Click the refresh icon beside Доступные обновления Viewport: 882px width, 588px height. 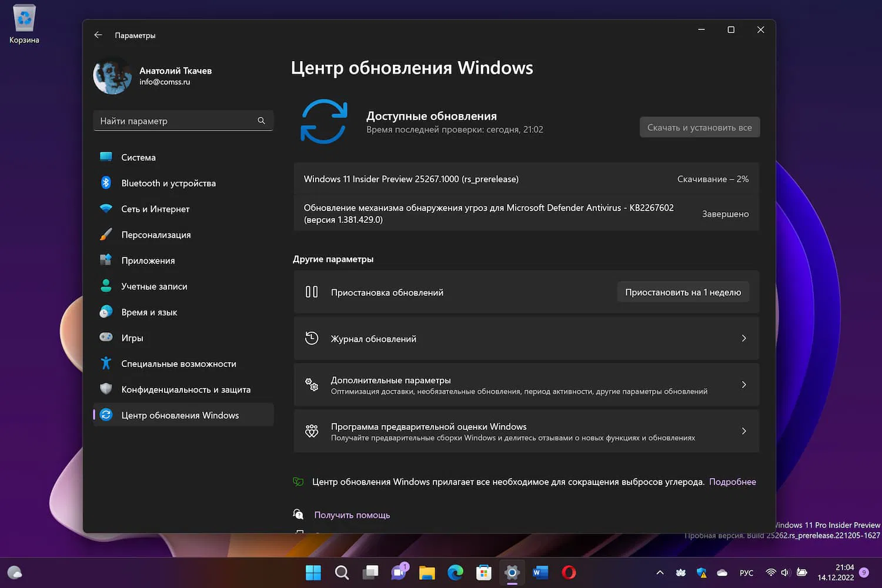324,122
